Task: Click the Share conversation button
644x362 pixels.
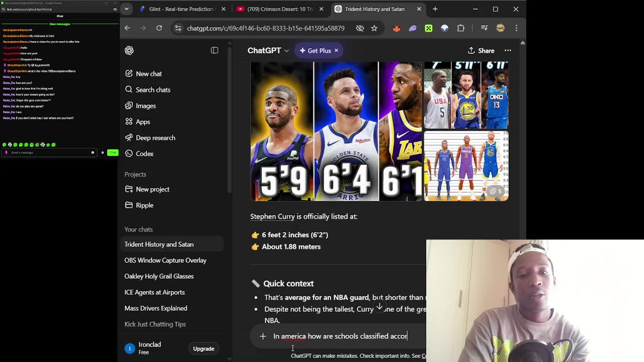Action: coord(481,50)
